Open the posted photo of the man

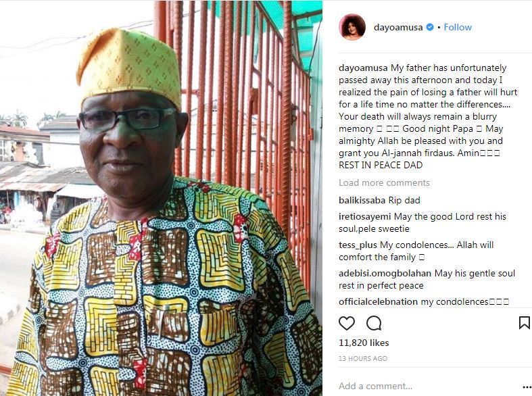[161, 198]
